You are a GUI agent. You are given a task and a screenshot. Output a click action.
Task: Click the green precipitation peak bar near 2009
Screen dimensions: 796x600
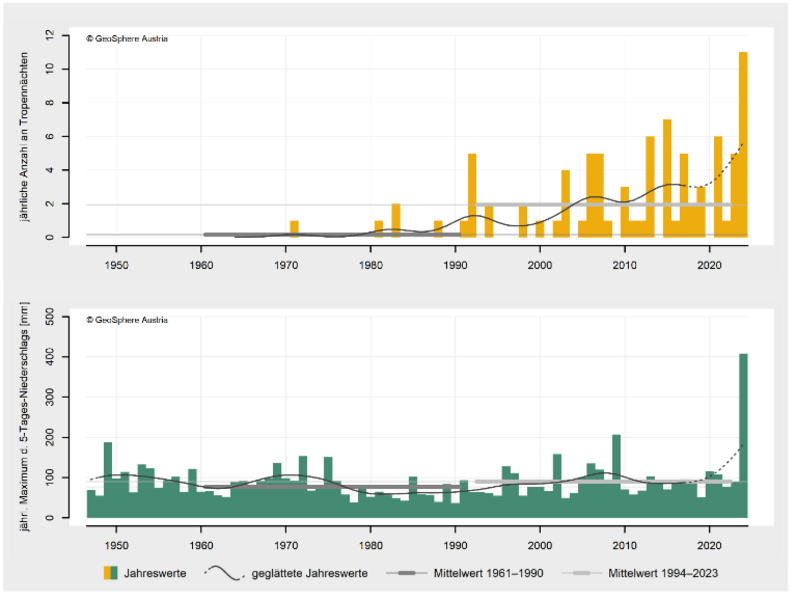(616, 476)
